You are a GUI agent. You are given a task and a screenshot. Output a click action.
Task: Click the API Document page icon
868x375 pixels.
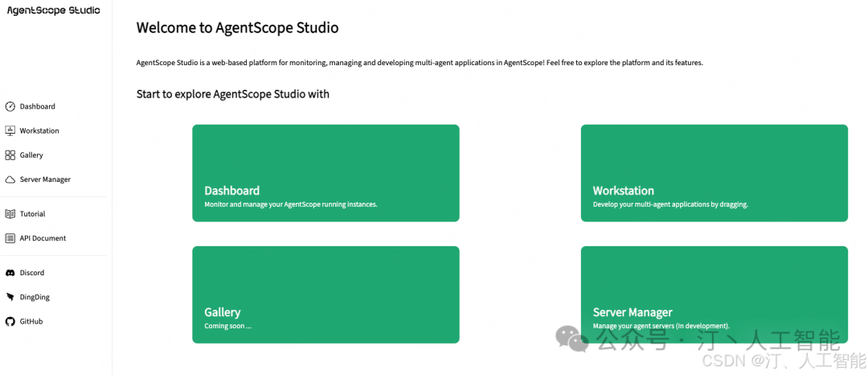click(10, 238)
